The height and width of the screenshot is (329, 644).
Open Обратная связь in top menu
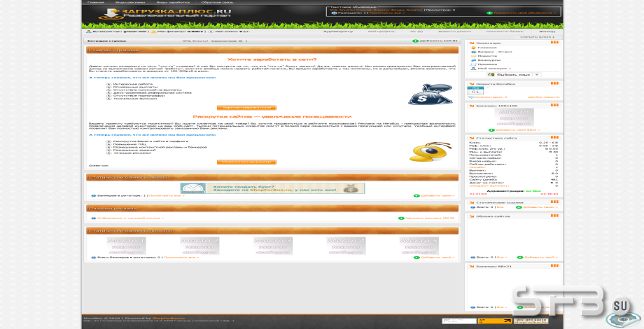217,3
